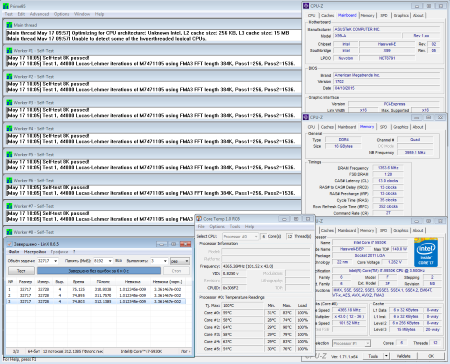Open the Advanced menu in Prime95
The width and height of the screenshot is (450, 364).
(x=39, y=14)
